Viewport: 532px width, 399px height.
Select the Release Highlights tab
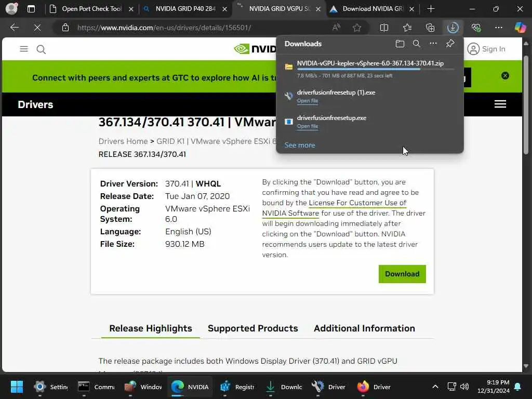point(151,328)
